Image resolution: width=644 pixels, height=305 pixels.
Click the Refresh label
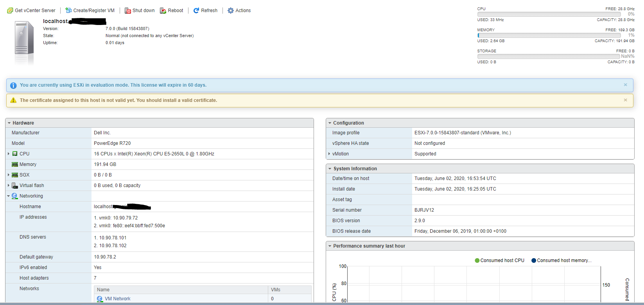click(x=209, y=11)
